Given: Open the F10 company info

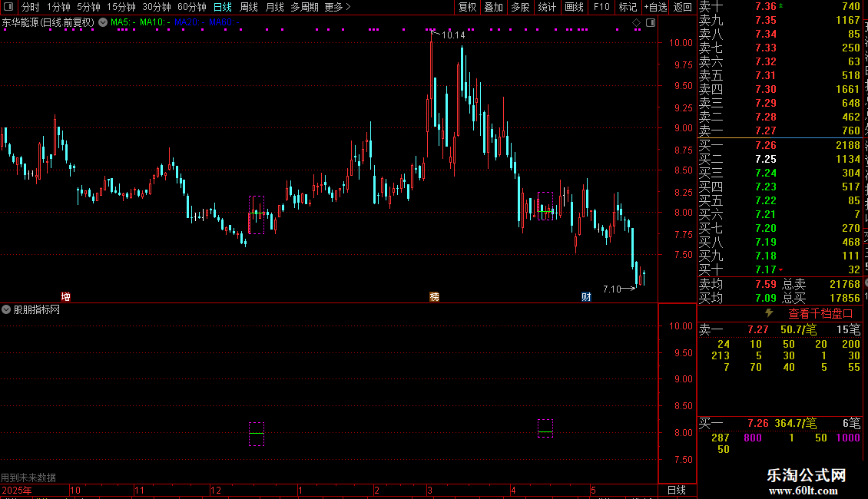Looking at the screenshot, I should 601,7.
